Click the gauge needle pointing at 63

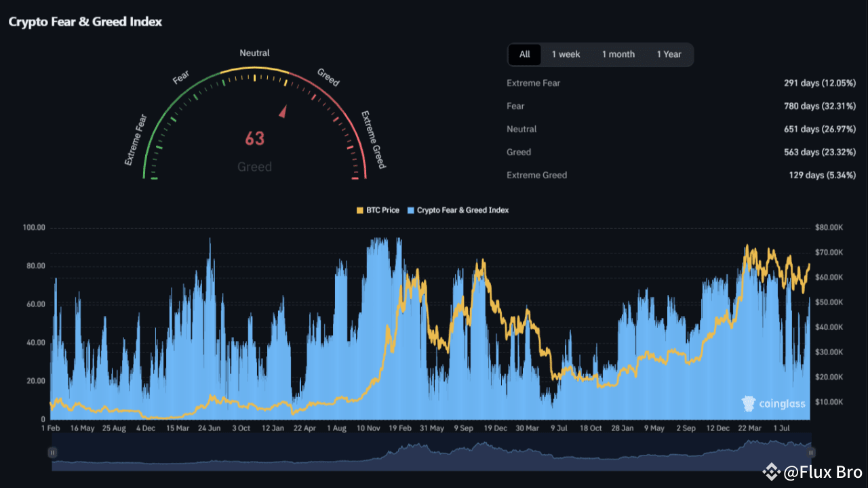(x=283, y=110)
